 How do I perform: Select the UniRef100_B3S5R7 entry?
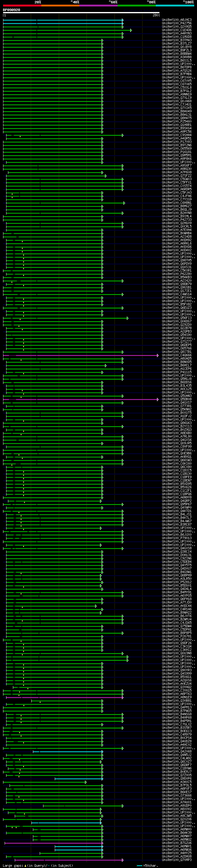[177, 728]
